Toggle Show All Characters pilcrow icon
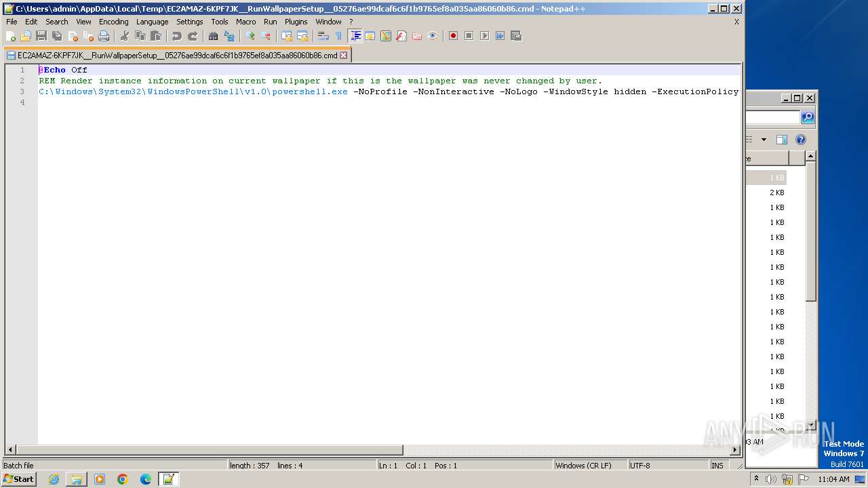The image size is (868, 488). [339, 36]
